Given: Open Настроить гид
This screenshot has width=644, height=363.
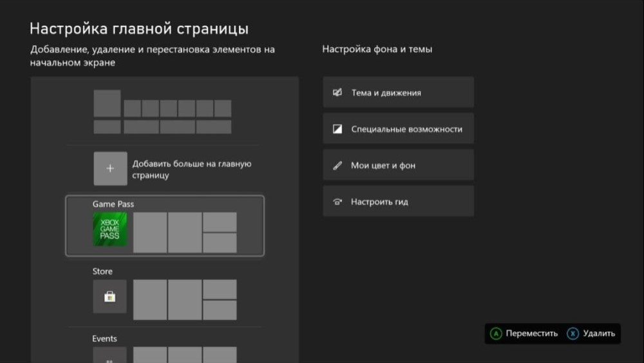Looking at the screenshot, I should pos(398,201).
